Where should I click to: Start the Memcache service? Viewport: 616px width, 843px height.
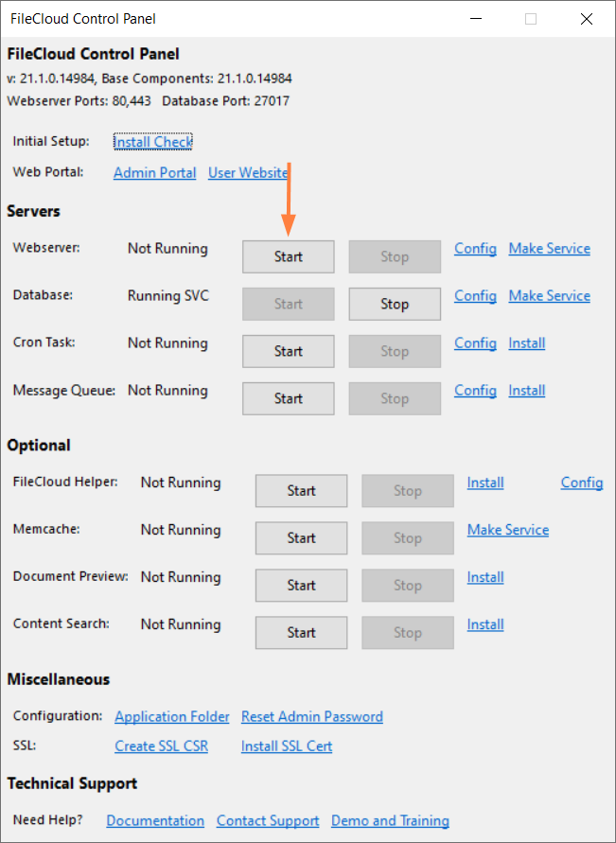tap(301, 537)
